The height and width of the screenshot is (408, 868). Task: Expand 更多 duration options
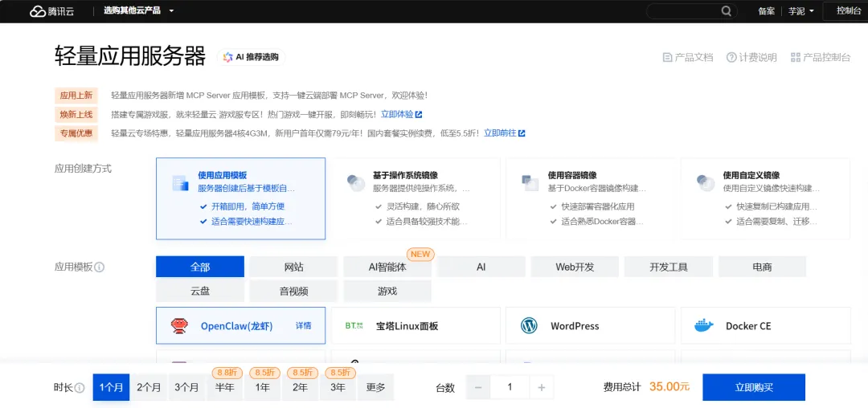(375, 387)
